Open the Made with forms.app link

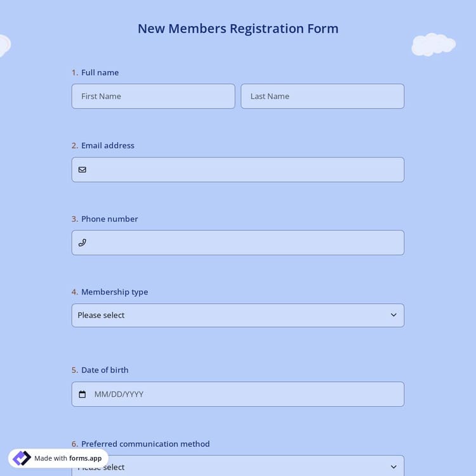pos(68,458)
